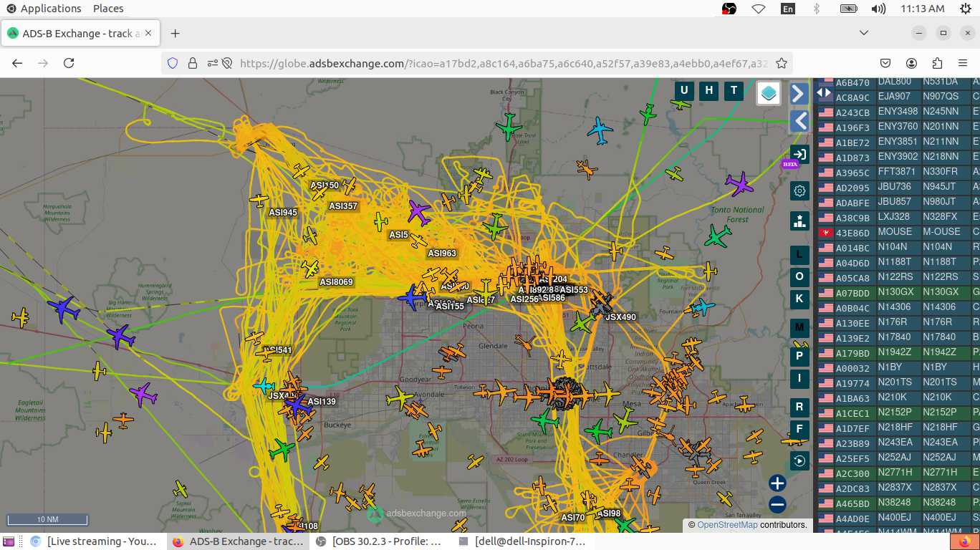The image size is (980, 550).
Task: Zoom in on the map
Action: (777, 483)
